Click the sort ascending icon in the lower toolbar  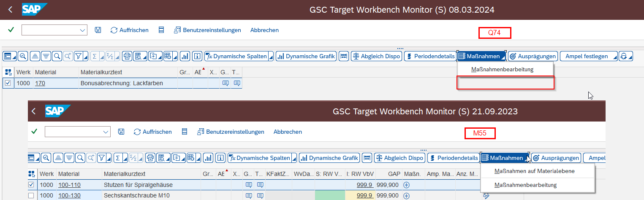(58, 158)
